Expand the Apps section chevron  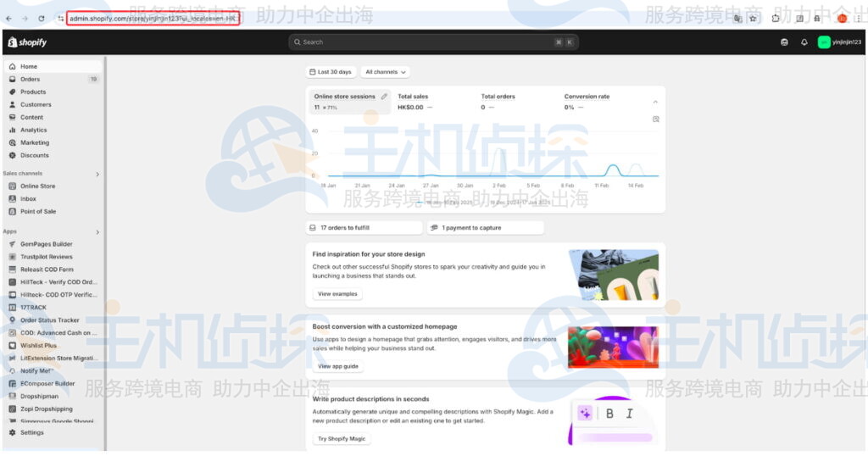[97, 231]
